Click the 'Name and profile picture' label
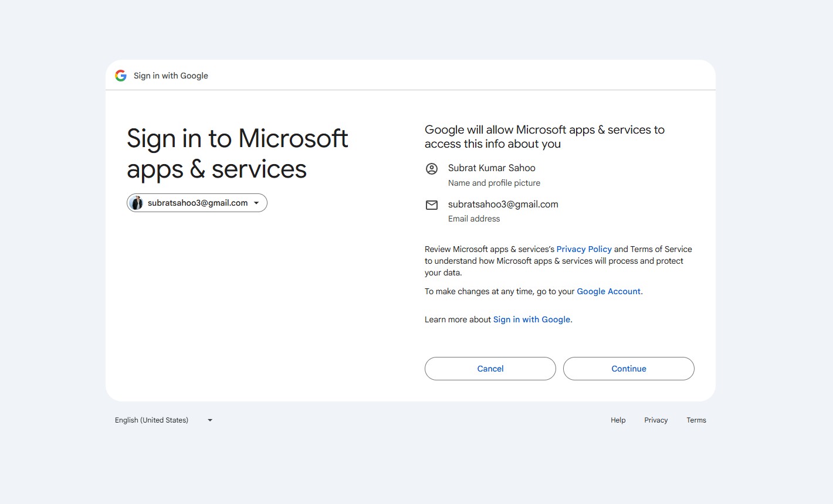The height and width of the screenshot is (504, 833). pyautogui.click(x=494, y=183)
